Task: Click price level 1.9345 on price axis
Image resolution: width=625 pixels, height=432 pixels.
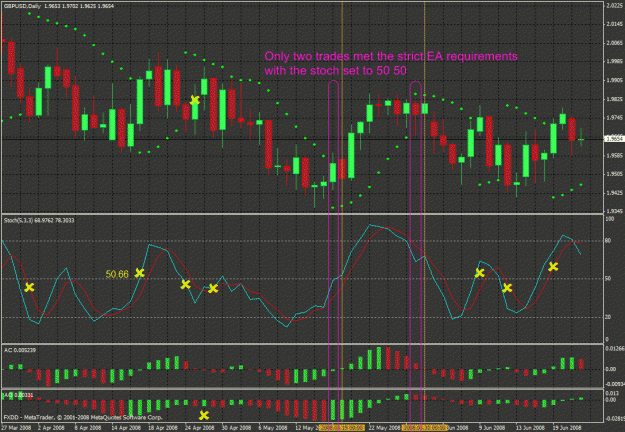Action: (x=615, y=211)
